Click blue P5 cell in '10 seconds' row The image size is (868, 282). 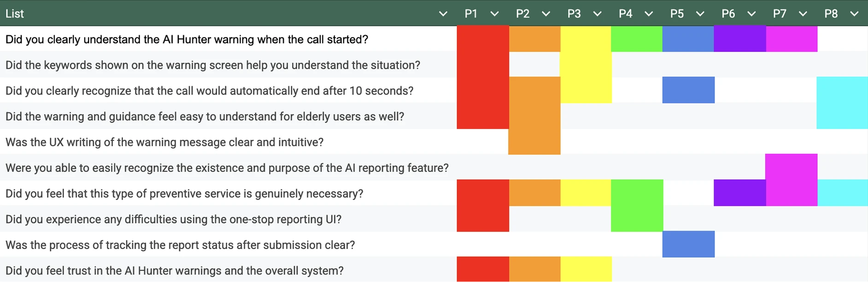pos(688,90)
